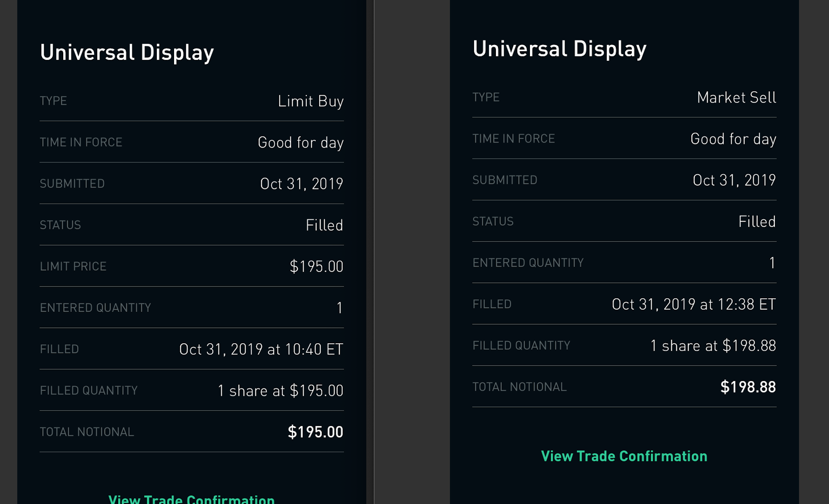Click the Limit Buy type value
The height and width of the screenshot is (504, 829).
(x=310, y=101)
